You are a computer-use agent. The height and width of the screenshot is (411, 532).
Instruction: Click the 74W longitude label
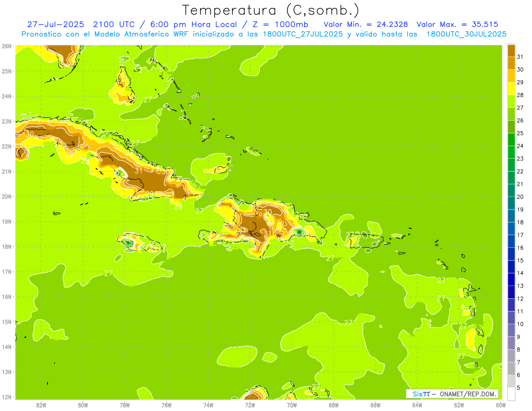(208, 405)
